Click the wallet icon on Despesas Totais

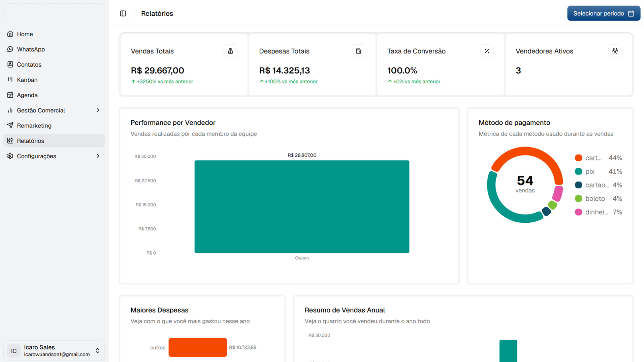[359, 51]
